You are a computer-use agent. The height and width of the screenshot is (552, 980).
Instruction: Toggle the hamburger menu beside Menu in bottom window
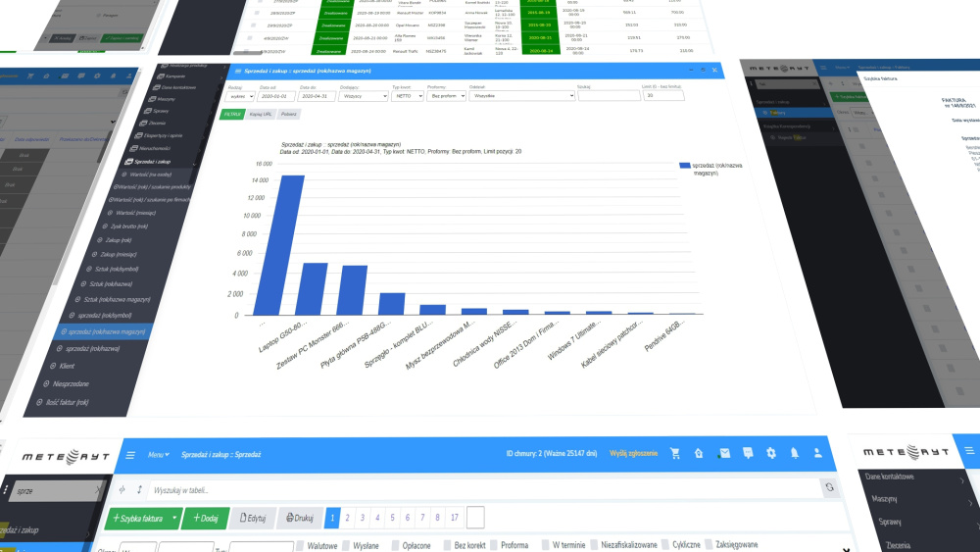point(130,455)
